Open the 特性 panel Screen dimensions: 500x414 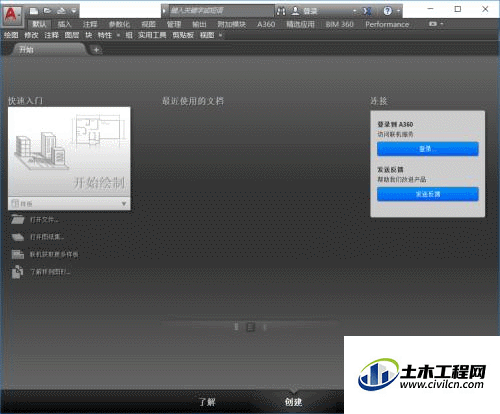point(105,35)
